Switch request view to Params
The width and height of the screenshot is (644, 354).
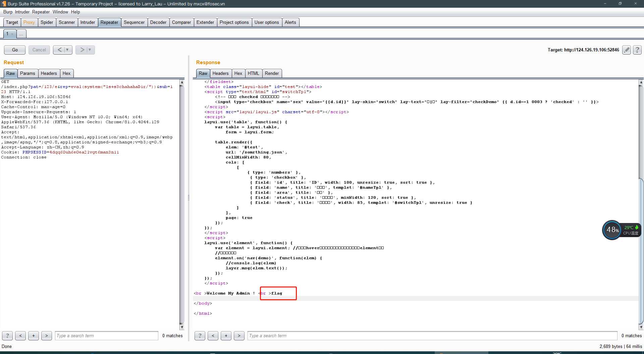[28, 73]
